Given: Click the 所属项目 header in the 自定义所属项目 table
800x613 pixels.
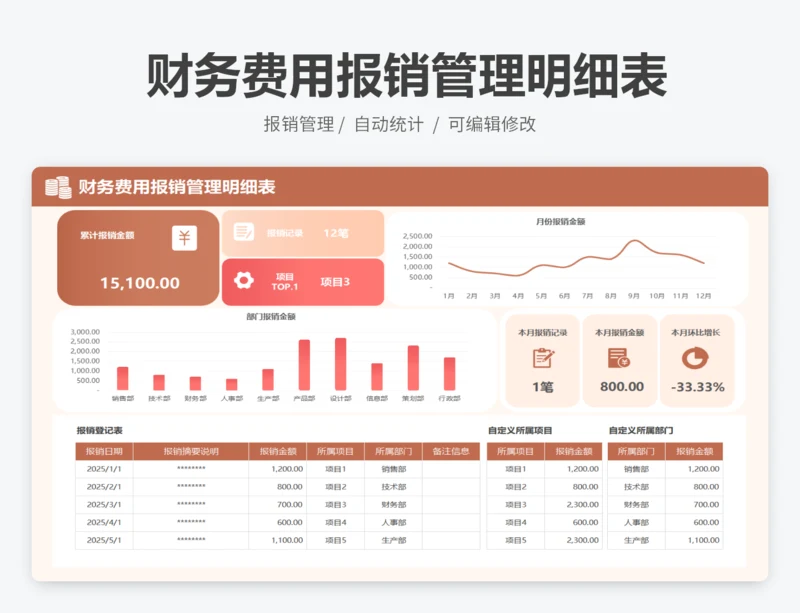Looking at the screenshot, I should pyautogui.click(x=515, y=451).
